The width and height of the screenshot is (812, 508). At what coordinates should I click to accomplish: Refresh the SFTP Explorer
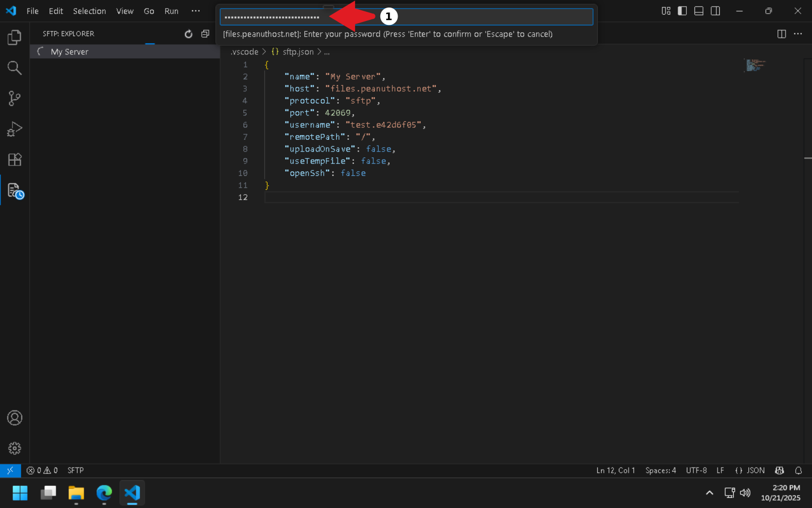[188, 33]
